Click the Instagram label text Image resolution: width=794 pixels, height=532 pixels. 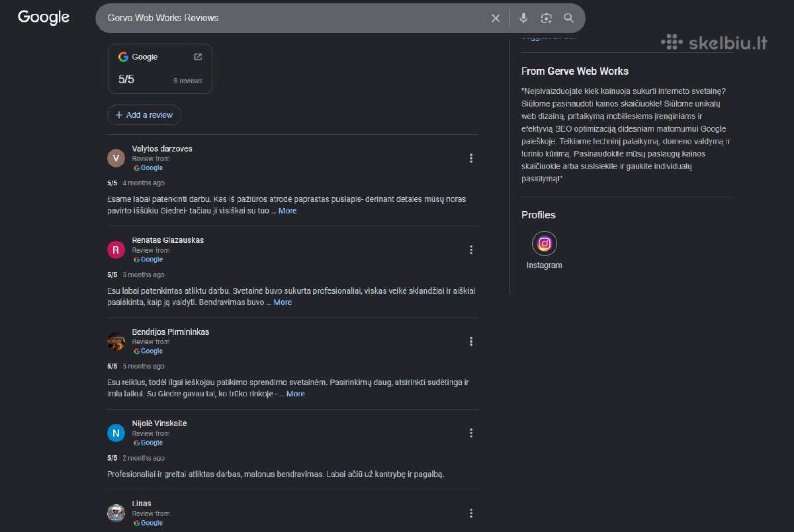point(545,265)
